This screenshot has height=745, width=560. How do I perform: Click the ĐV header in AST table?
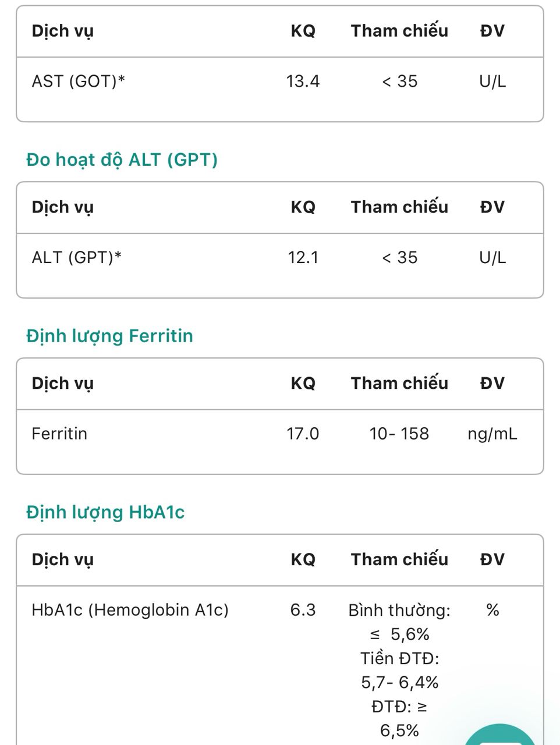coord(492,31)
